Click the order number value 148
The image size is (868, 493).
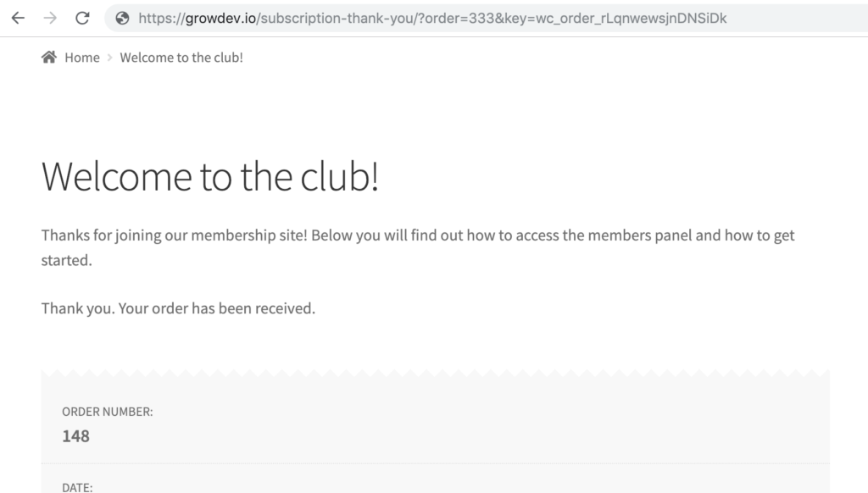click(x=75, y=436)
